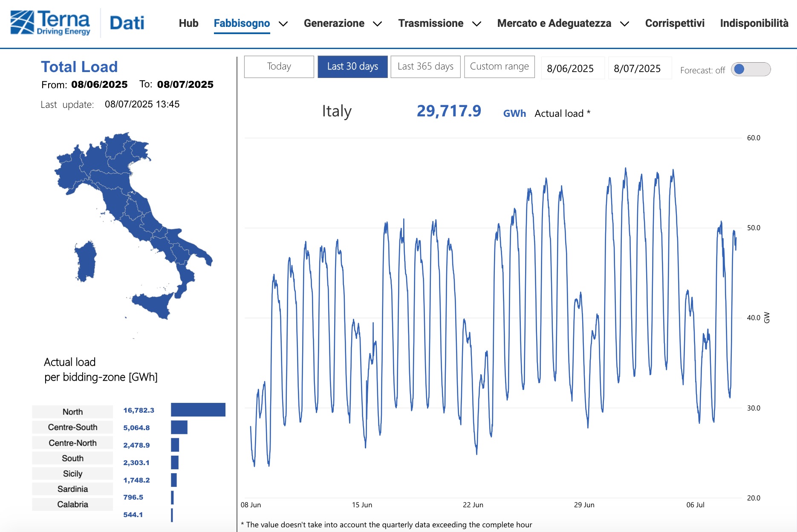Select the Last 365 days range
797x532 pixels.
[x=425, y=66]
